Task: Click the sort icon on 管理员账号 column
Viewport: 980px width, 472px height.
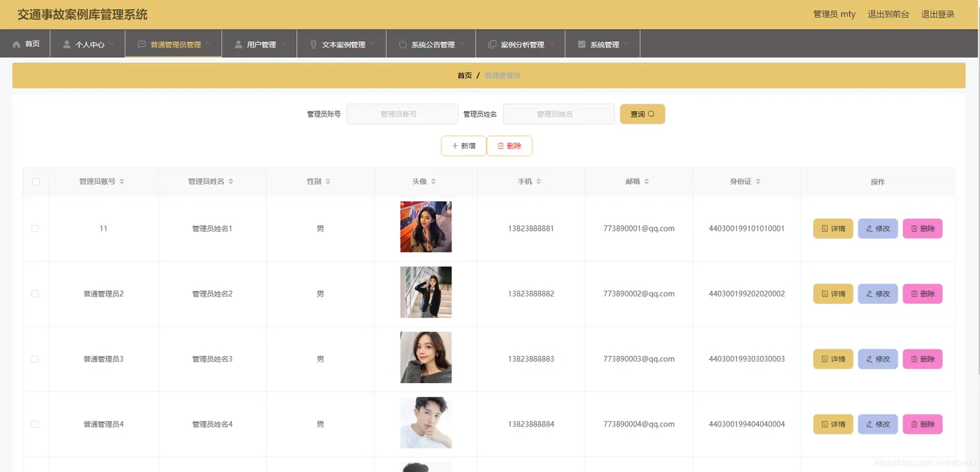Action: point(122,182)
